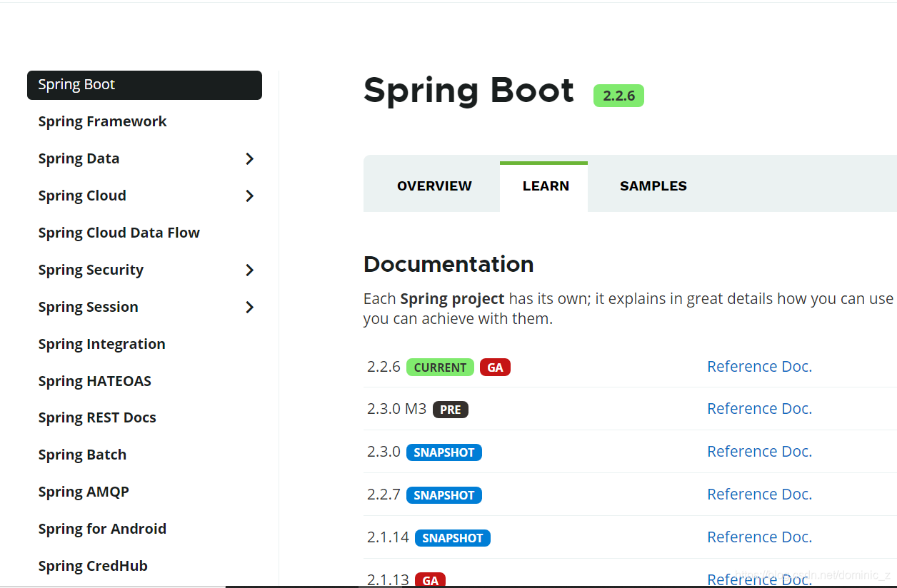The width and height of the screenshot is (897, 588).
Task: Click the PRE badge on 2.3.0 M3
Action: pos(450,410)
